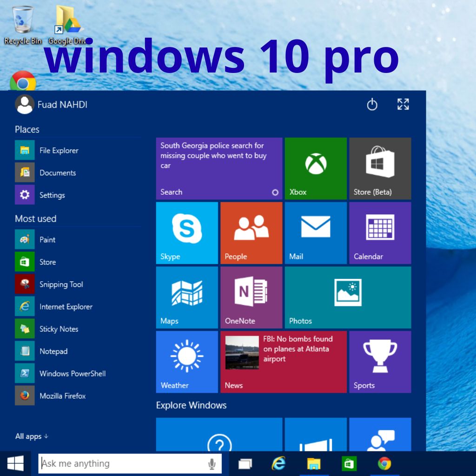
Task: Select Snipping Tool from Most used
Action: pyautogui.click(x=60, y=284)
